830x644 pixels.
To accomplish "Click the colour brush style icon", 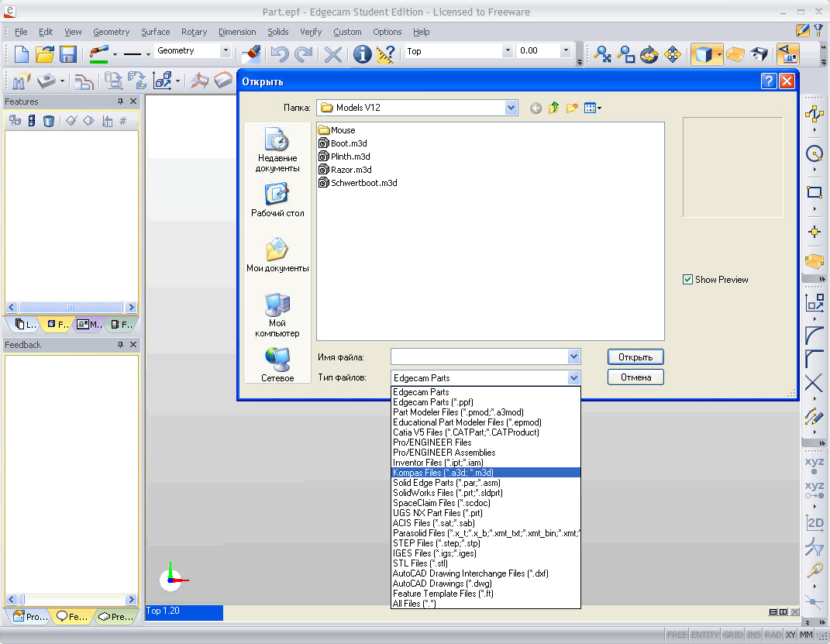I will coord(99,54).
